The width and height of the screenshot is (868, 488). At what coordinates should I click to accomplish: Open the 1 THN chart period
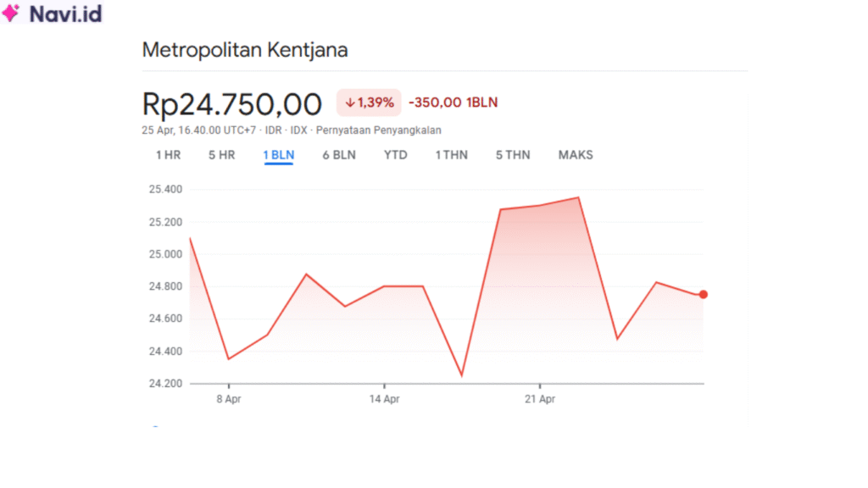coord(451,155)
